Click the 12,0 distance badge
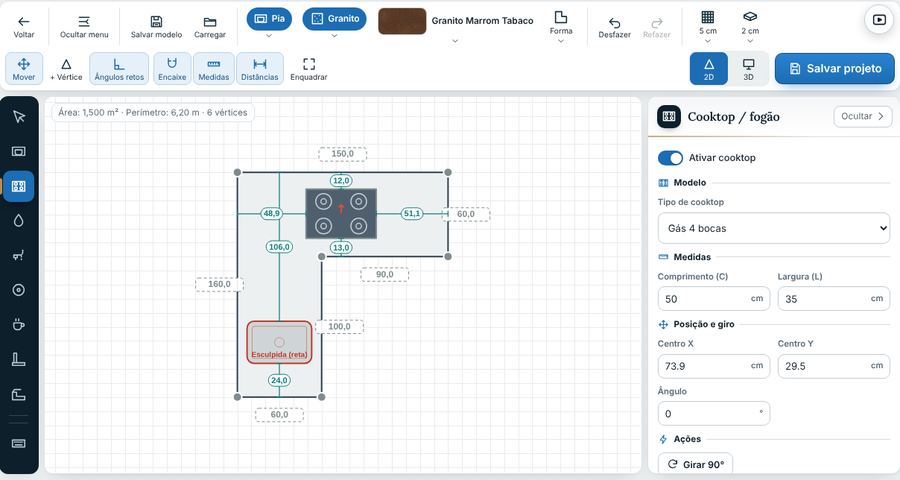 coord(341,180)
